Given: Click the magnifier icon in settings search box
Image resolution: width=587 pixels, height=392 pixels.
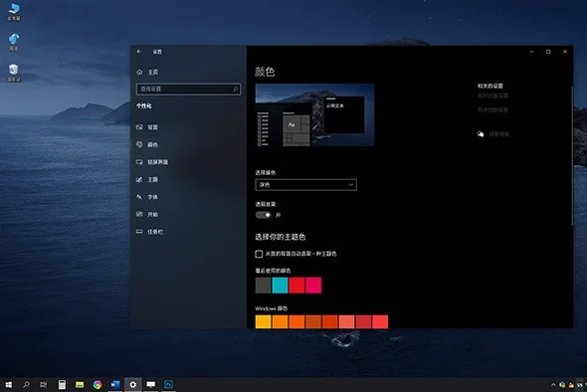Looking at the screenshot, I should [x=235, y=90].
